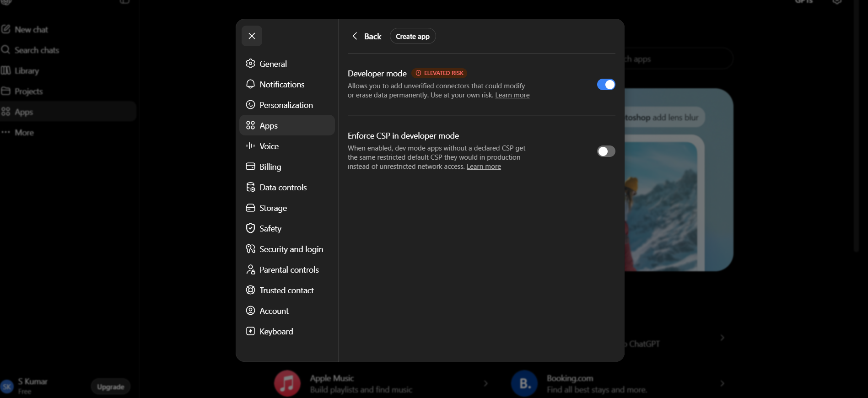Viewport: 868px width, 398px height.
Task: Close the settings dialog with X
Action: coord(252,36)
